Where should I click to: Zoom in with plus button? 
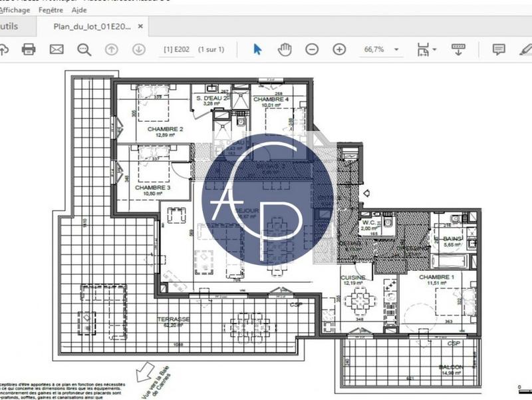pyautogui.click(x=339, y=49)
